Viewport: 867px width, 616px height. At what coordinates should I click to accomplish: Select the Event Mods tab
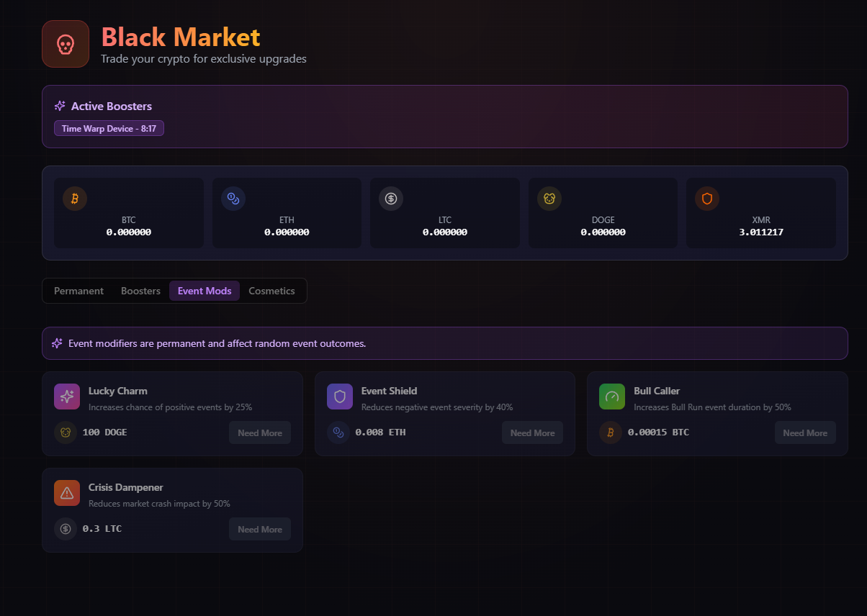pyautogui.click(x=205, y=291)
